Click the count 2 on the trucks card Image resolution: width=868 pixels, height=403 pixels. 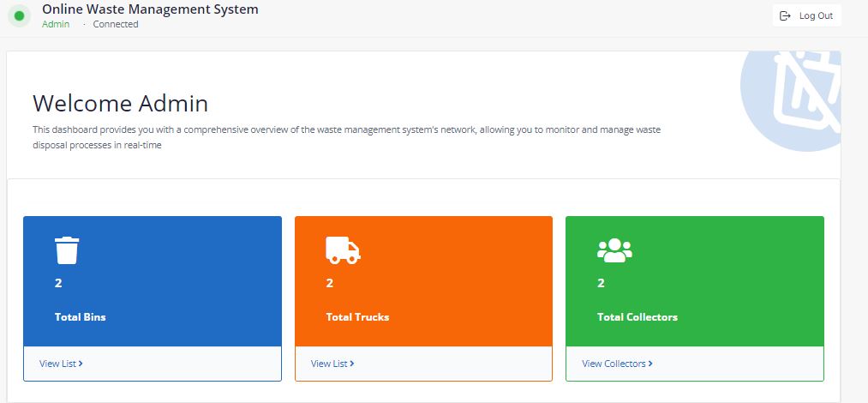(x=329, y=284)
